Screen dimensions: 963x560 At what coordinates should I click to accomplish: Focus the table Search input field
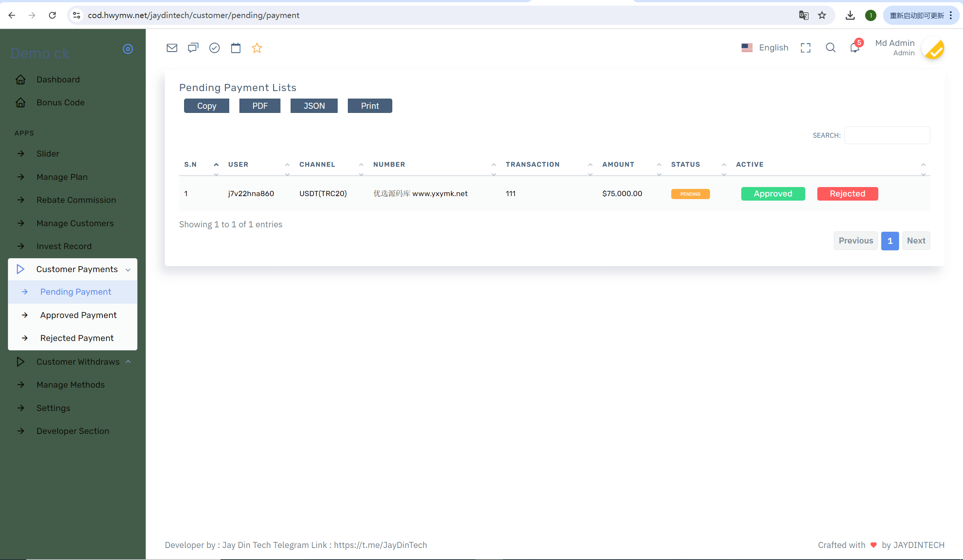tap(887, 135)
